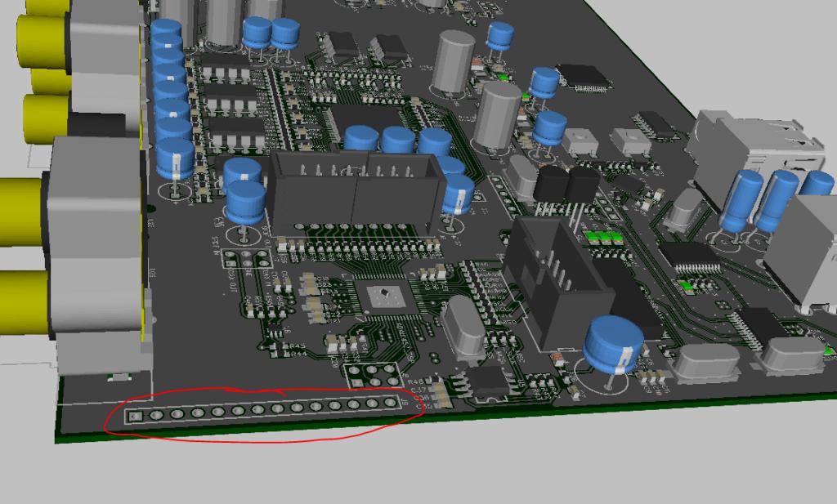Pick the large blue capacitor near the bottom-right edge
837x504 pixels.
click(613, 345)
